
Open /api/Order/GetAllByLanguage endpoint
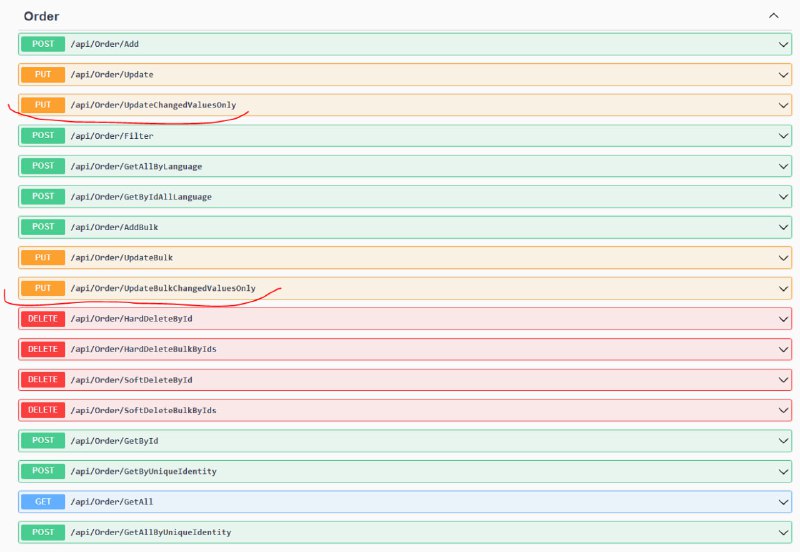point(136,166)
